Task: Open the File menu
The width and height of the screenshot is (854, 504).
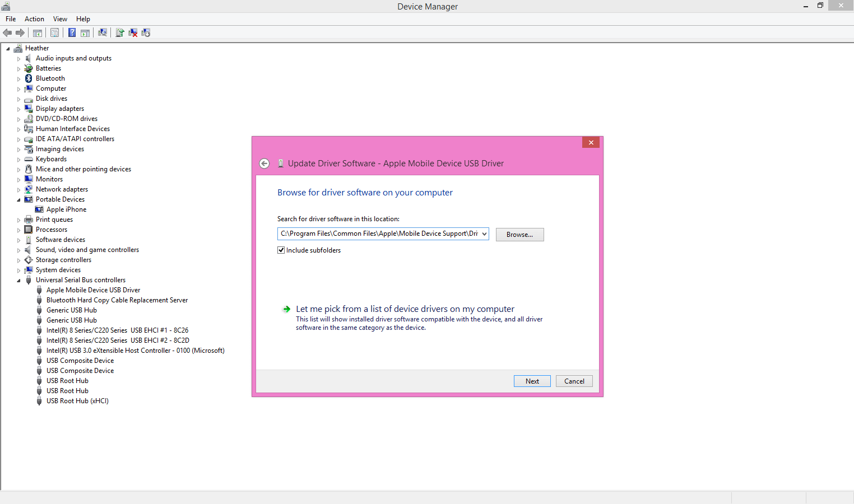Action: (11, 19)
